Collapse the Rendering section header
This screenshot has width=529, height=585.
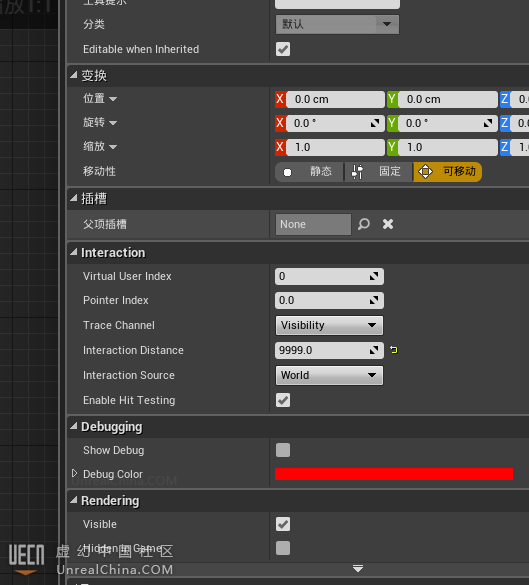point(73,500)
